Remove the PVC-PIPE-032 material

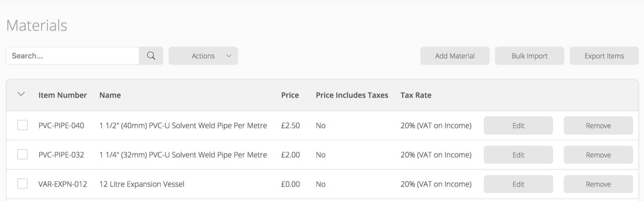click(x=598, y=155)
